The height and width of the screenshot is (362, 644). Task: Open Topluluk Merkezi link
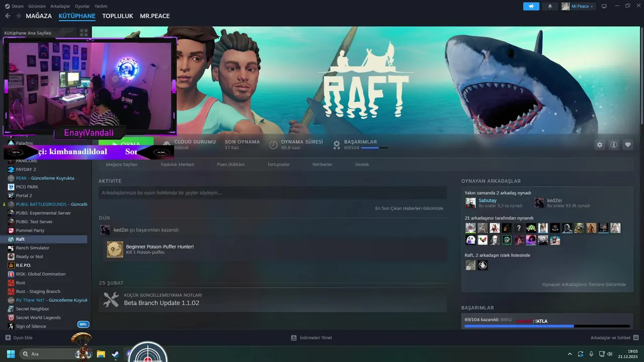177,164
